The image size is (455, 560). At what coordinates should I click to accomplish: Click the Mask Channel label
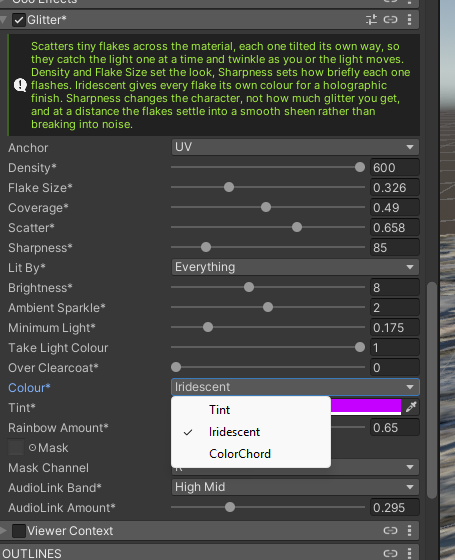48,468
